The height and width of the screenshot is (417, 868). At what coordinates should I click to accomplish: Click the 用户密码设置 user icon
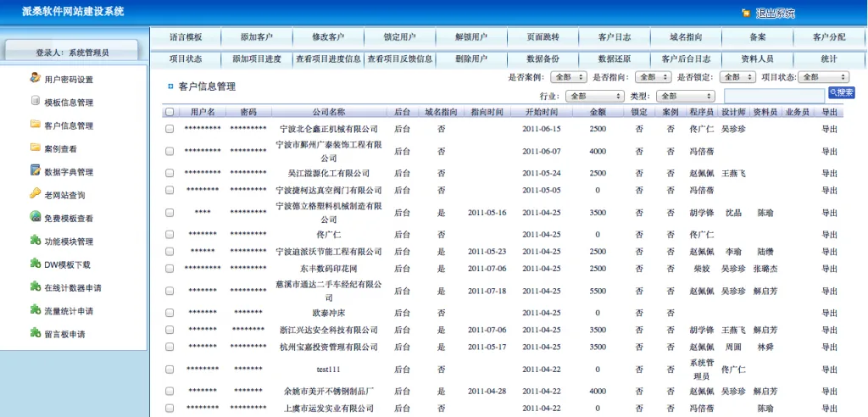click(x=36, y=77)
